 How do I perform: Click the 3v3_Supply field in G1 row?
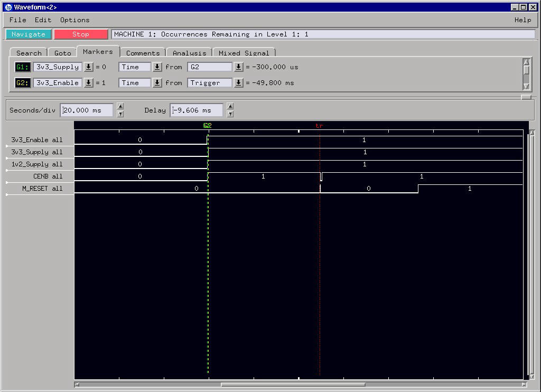[58, 67]
